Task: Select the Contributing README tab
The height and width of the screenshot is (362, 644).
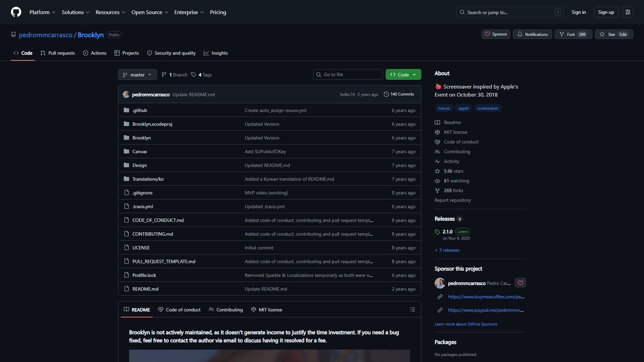Action: (x=226, y=310)
